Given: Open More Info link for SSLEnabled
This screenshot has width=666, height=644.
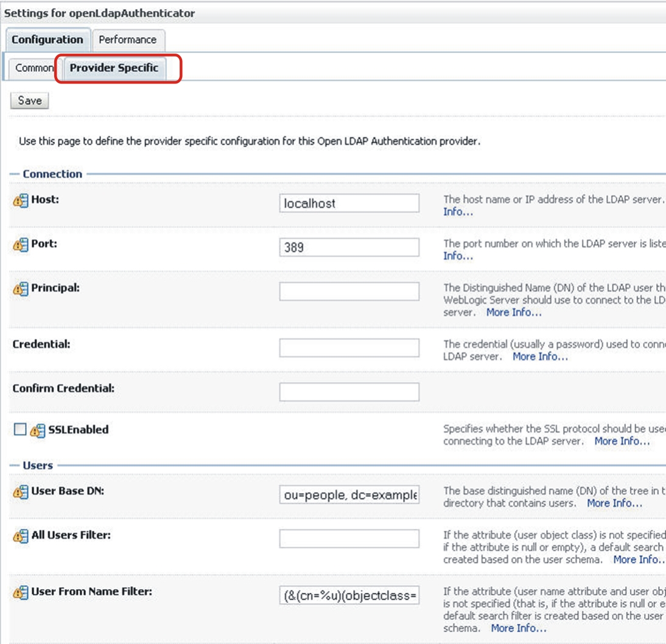Looking at the screenshot, I should (622, 441).
